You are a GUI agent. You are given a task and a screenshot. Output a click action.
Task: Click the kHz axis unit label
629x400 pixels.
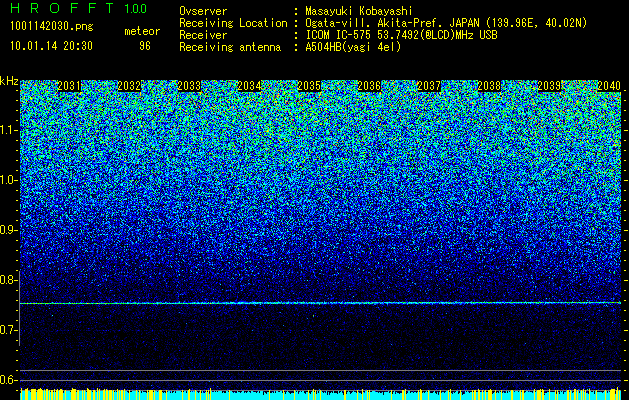tap(9, 81)
